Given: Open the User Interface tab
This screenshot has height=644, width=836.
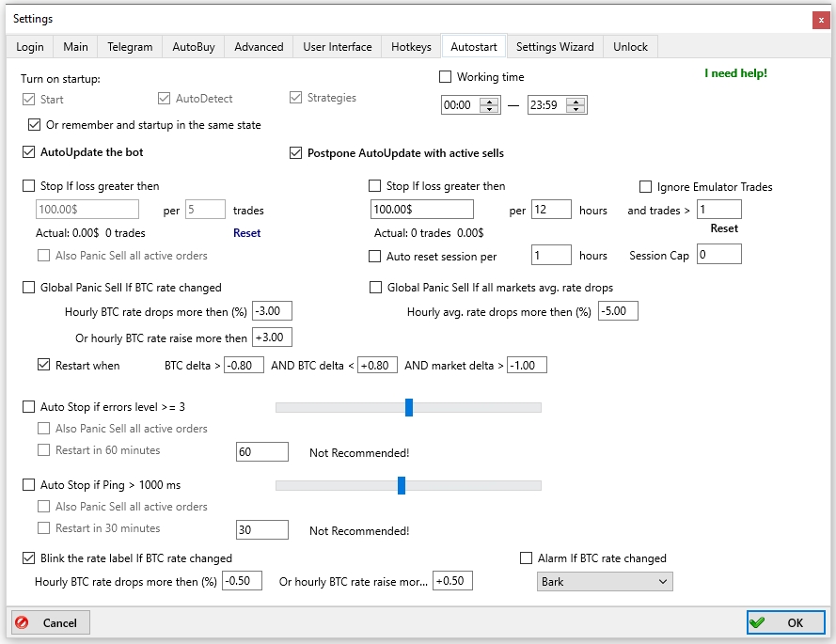Looking at the screenshot, I should pos(338,47).
